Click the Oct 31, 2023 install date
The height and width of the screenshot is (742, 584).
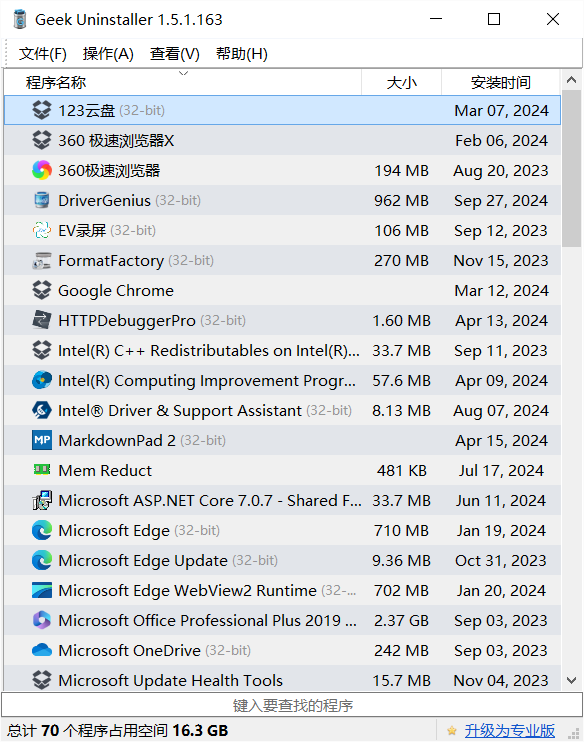click(501, 561)
